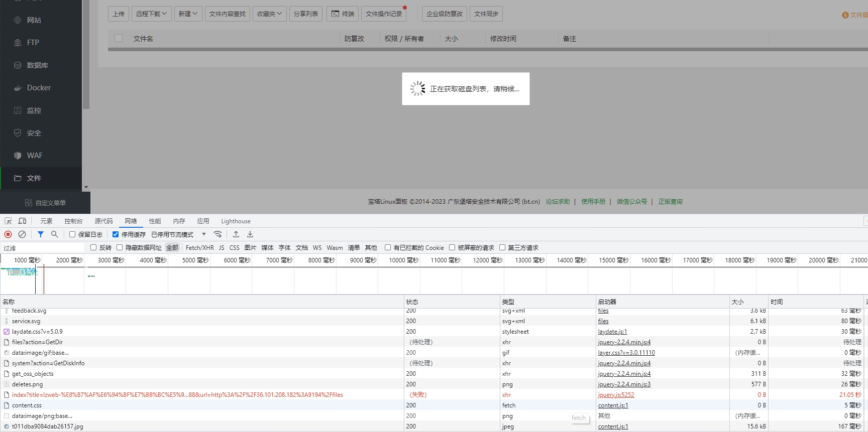Click 文件内容查找 button

228,14
